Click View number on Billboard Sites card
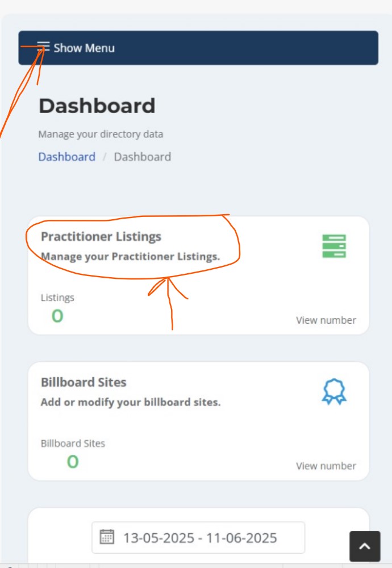392x568 pixels. click(x=326, y=466)
